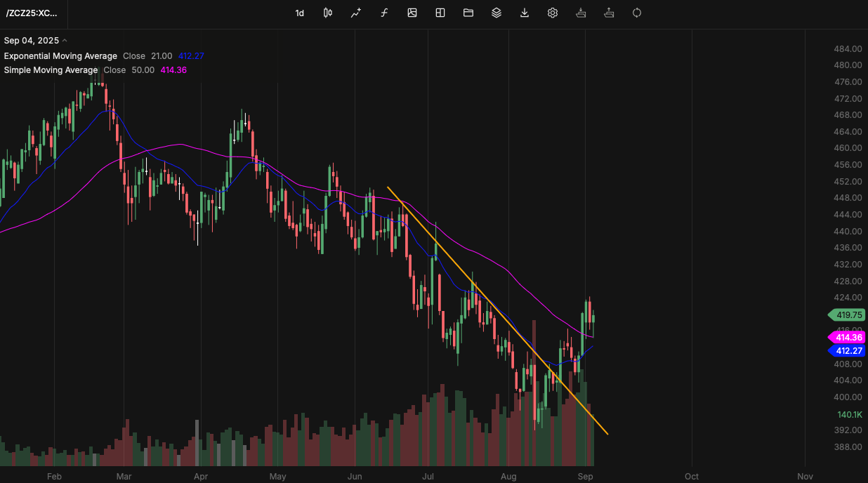The height and width of the screenshot is (483, 868).
Task: Expand the /ZCZ25:XC symbol name
Action: click(x=32, y=14)
